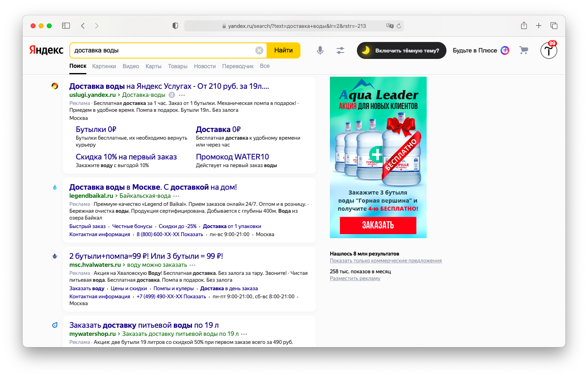This screenshot has height=377, width=588.
Task: Switch to the Карты tab
Action: pyautogui.click(x=153, y=66)
